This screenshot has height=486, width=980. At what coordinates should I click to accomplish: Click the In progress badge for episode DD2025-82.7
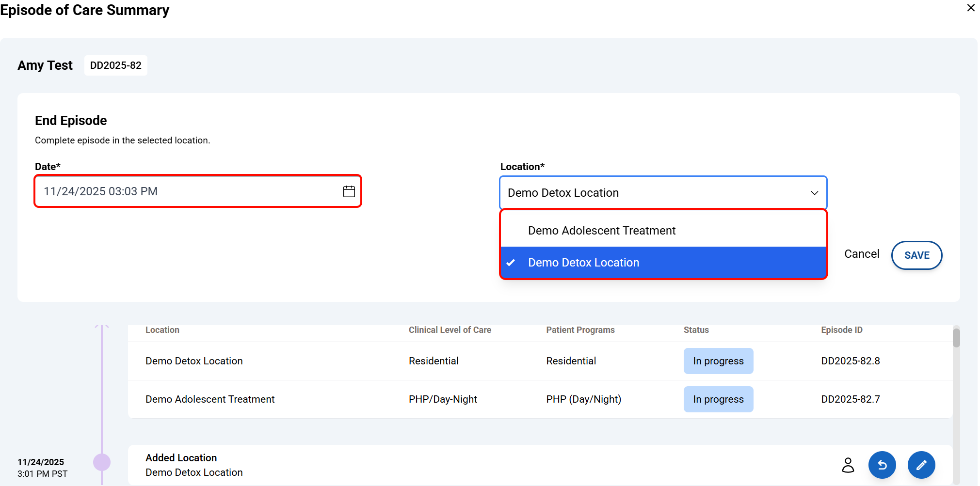(718, 399)
